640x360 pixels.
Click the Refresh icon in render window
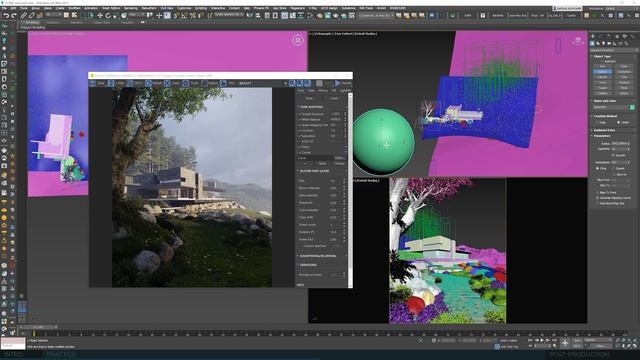tap(148, 83)
